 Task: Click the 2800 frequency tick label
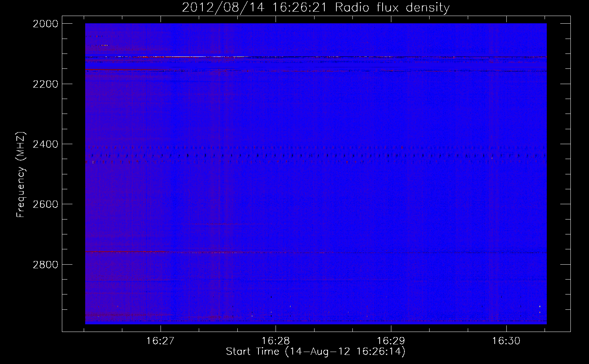46,264
